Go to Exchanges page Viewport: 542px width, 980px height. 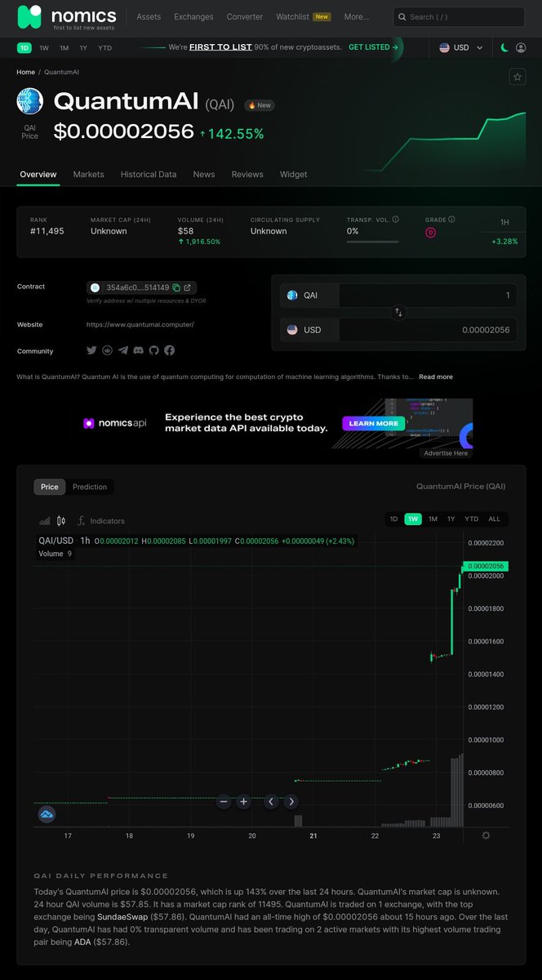(193, 16)
